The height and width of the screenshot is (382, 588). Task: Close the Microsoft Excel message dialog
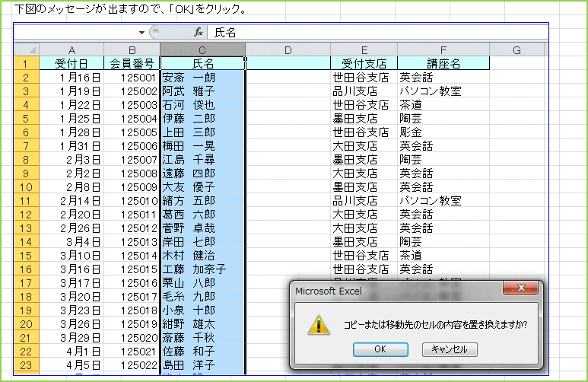pos(520,288)
